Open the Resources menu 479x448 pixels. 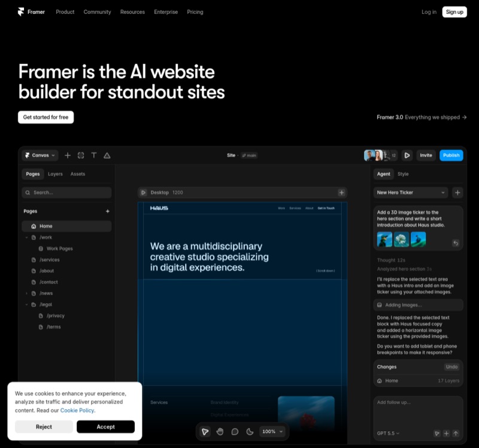click(132, 12)
